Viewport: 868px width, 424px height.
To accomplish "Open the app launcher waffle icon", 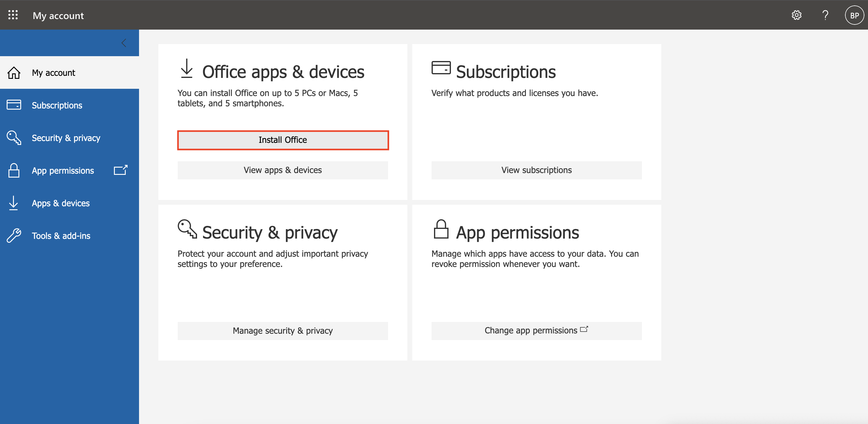I will point(13,15).
